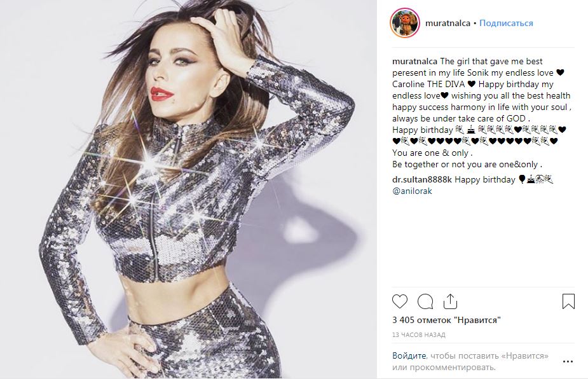Click the login prompt for commenting text
Screen dimensions: 588x379
[470, 361]
